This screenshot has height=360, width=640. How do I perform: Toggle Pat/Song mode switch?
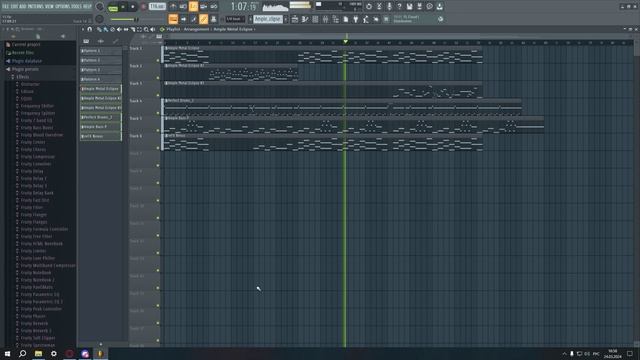[113, 8]
